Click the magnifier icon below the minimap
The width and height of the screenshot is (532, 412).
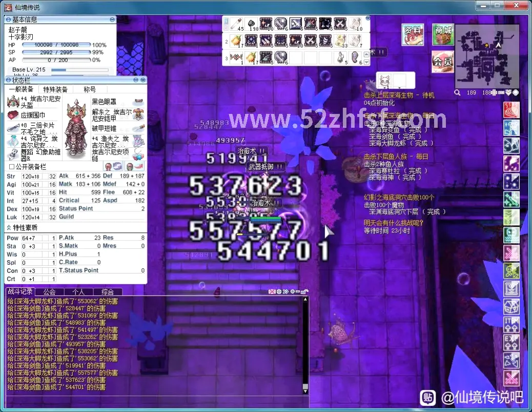coord(457,92)
